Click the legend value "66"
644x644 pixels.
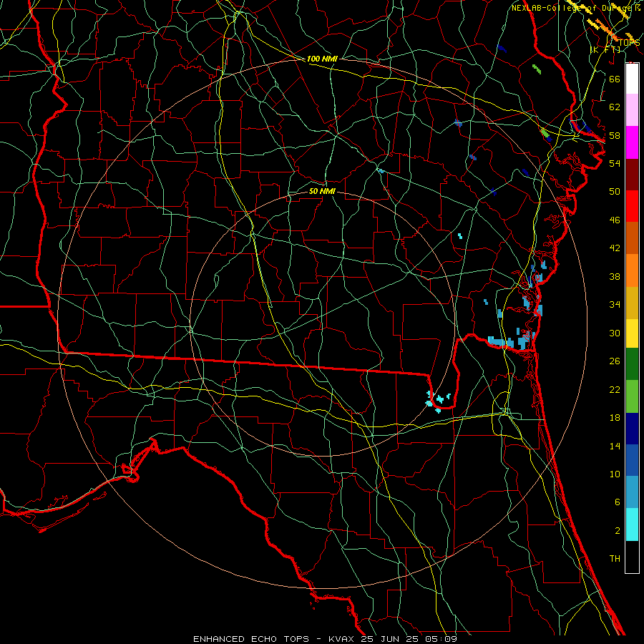(615, 79)
